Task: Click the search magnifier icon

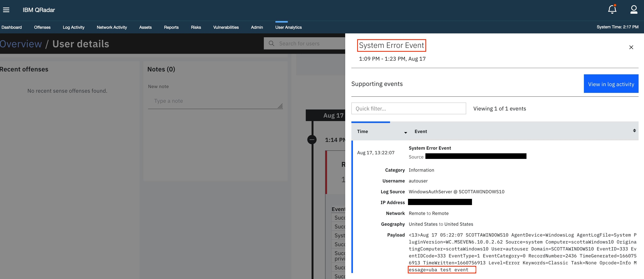Action: pyautogui.click(x=272, y=43)
